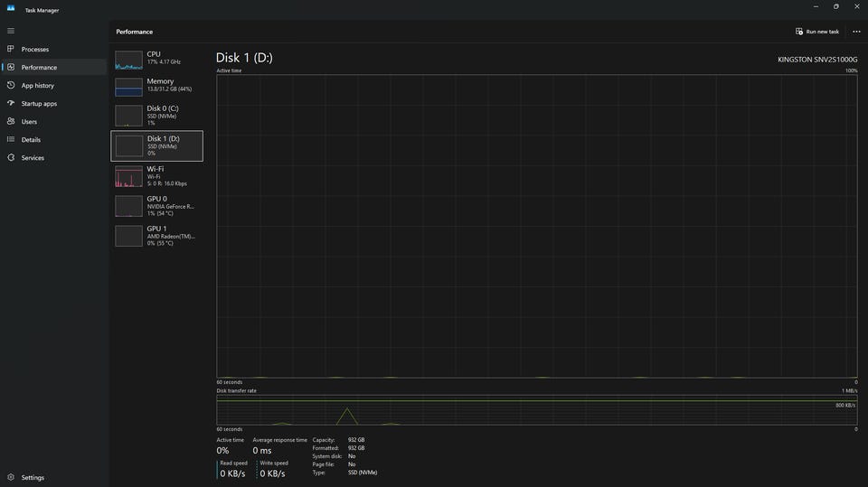Open the Users people icon
This screenshot has height=487, width=868.
(x=11, y=121)
